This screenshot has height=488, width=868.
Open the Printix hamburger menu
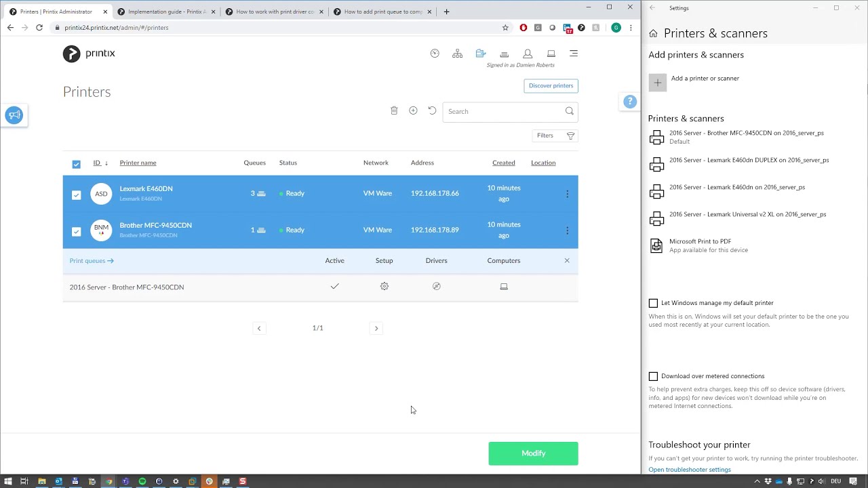click(x=574, y=54)
